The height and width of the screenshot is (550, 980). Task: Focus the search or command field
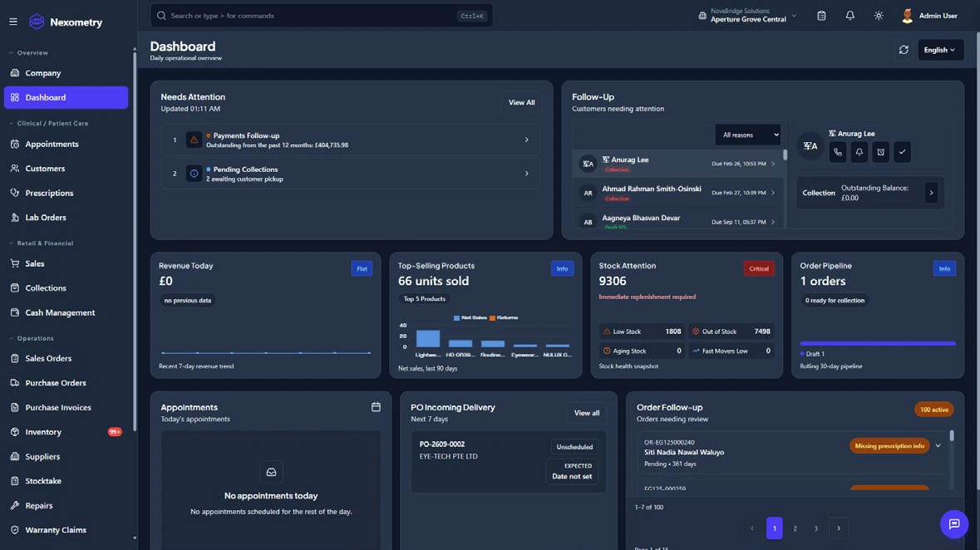pyautogui.click(x=321, y=16)
